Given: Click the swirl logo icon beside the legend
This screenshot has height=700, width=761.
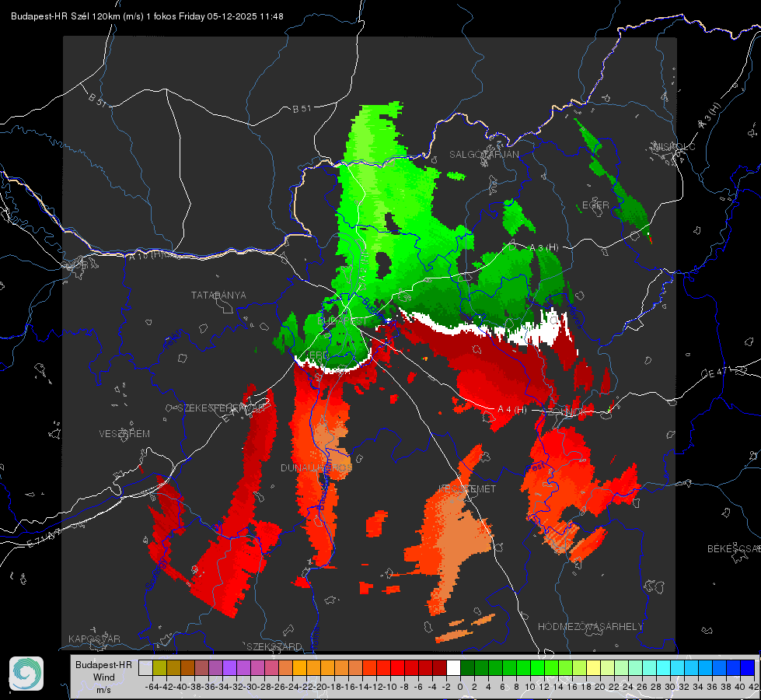Looking at the screenshot, I should pos(26,674).
